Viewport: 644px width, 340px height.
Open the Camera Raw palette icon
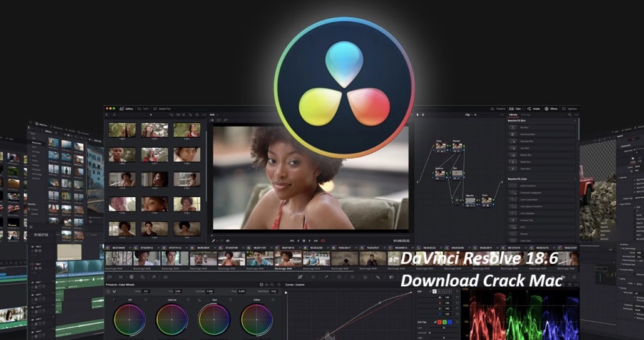(109, 277)
